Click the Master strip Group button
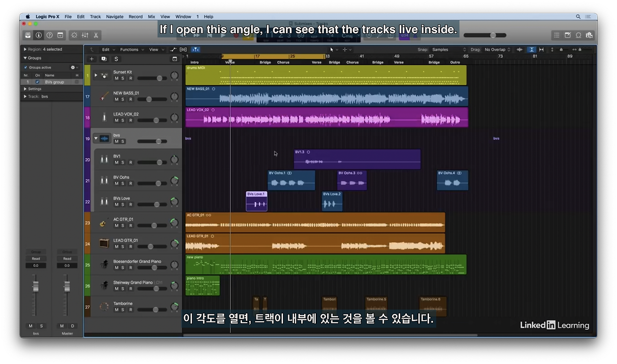The image size is (617, 364). pyautogui.click(x=67, y=252)
